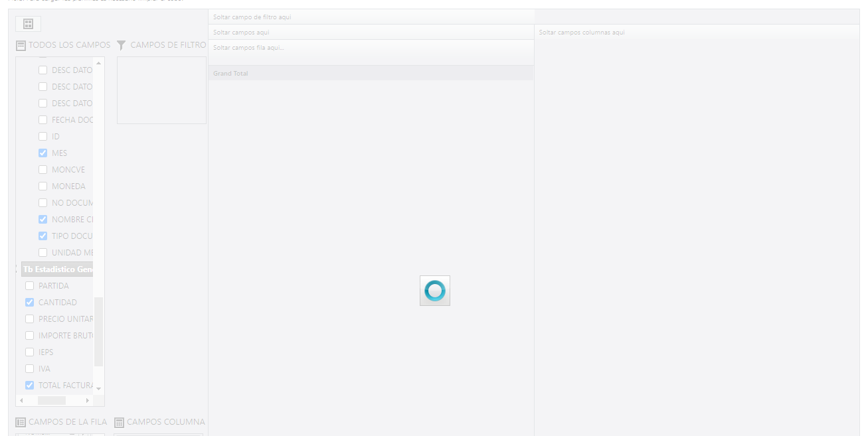Click the horizontal scrollbar thumb in field list

point(52,401)
